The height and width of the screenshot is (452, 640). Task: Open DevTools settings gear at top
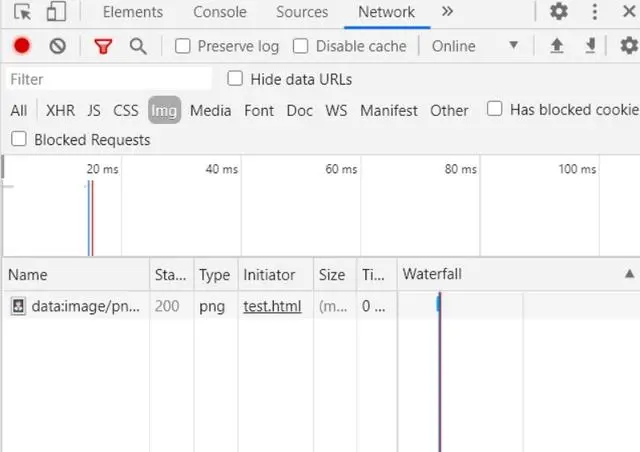click(x=559, y=11)
